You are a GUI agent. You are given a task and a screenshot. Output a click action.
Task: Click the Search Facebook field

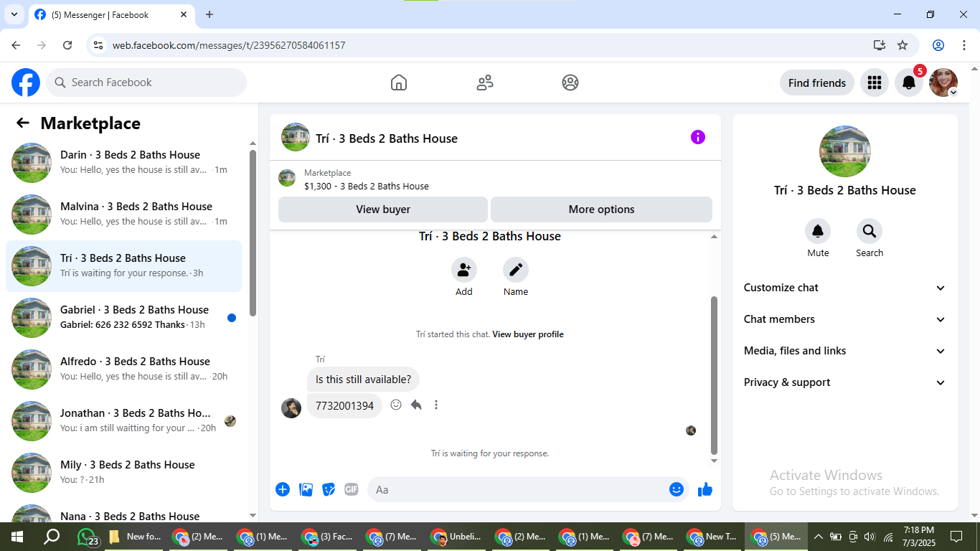(x=146, y=83)
